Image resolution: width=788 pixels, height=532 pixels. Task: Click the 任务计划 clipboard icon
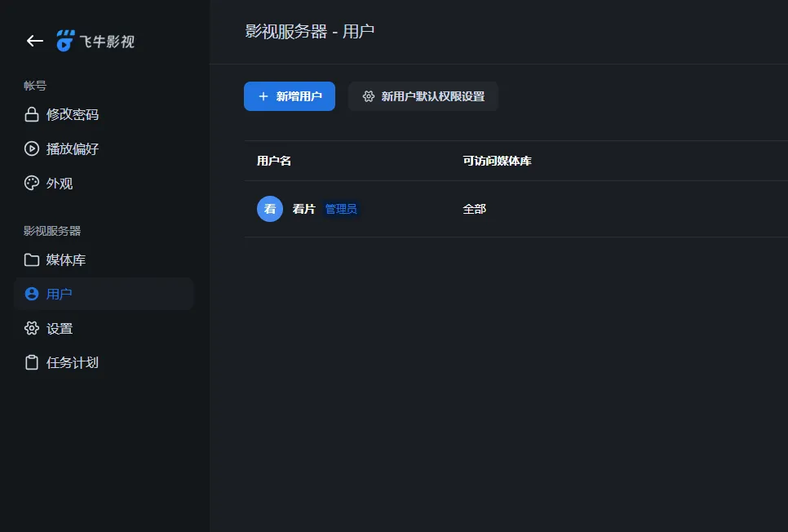click(29, 362)
